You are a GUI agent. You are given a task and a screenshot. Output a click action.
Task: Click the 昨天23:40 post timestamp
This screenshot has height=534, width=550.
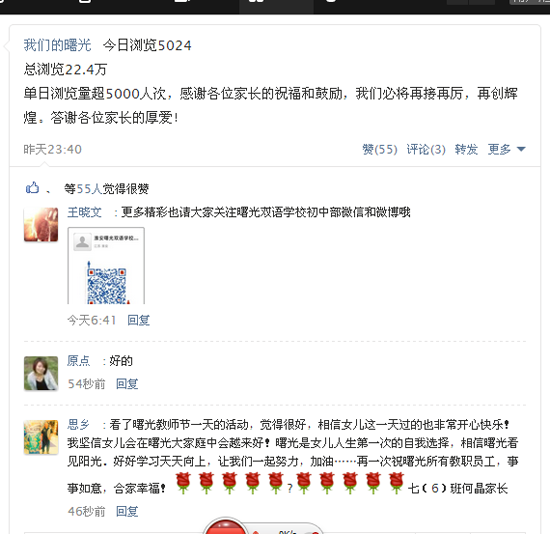[x=53, y=149]
